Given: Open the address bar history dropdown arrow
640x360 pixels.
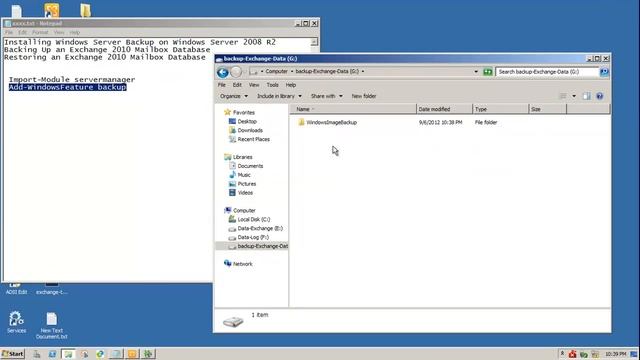Looking at the screenshot, I should point(476,72).
